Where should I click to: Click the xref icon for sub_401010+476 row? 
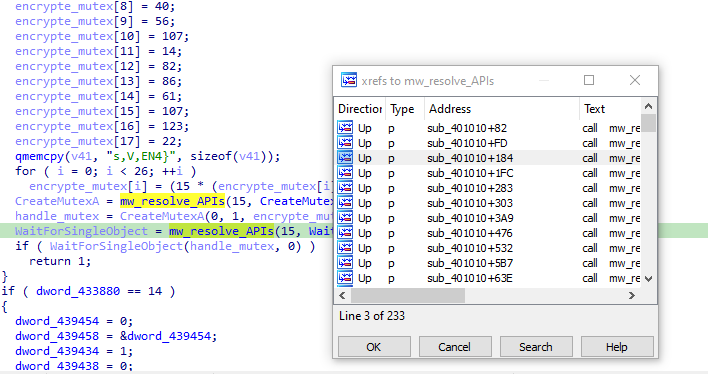pos(345,233)
